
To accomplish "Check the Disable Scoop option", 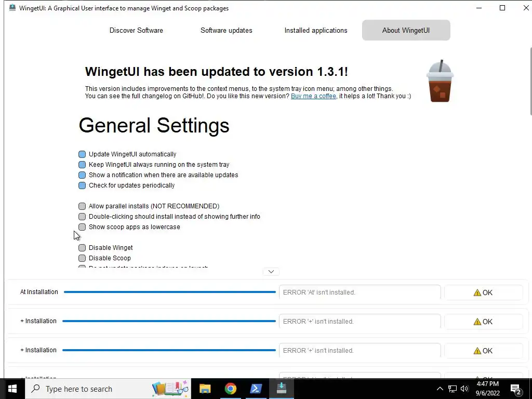I will click(x=82, y=258).
